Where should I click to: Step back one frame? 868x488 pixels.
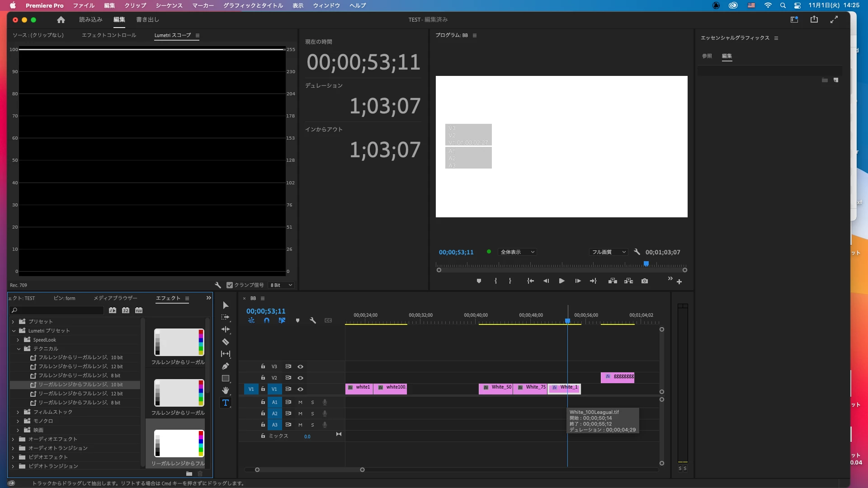point(546,281)
